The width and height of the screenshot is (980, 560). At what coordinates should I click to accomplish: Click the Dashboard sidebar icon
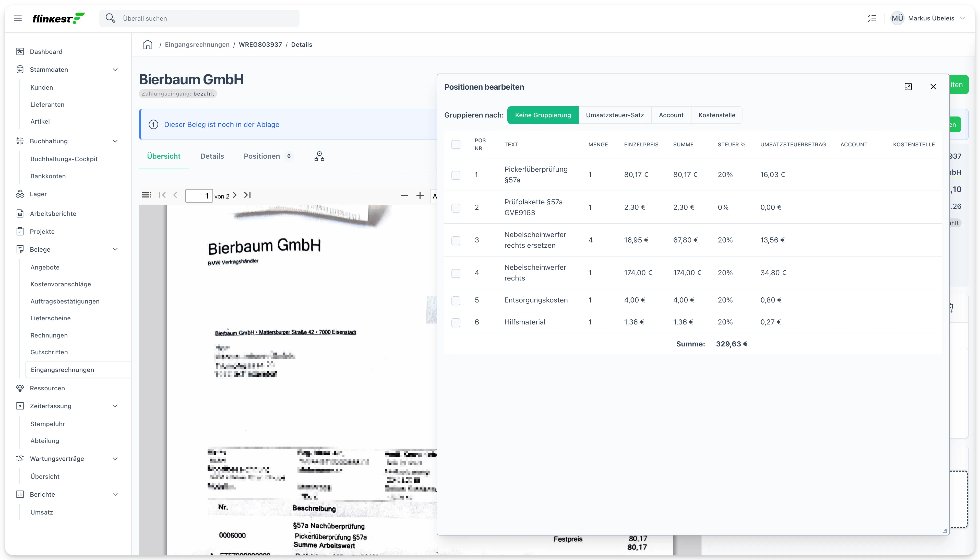[x=20, y=52]
